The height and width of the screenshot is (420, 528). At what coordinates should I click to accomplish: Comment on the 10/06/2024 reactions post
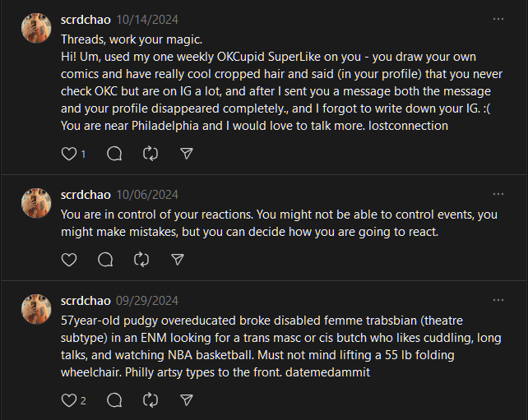coord(105,259)
